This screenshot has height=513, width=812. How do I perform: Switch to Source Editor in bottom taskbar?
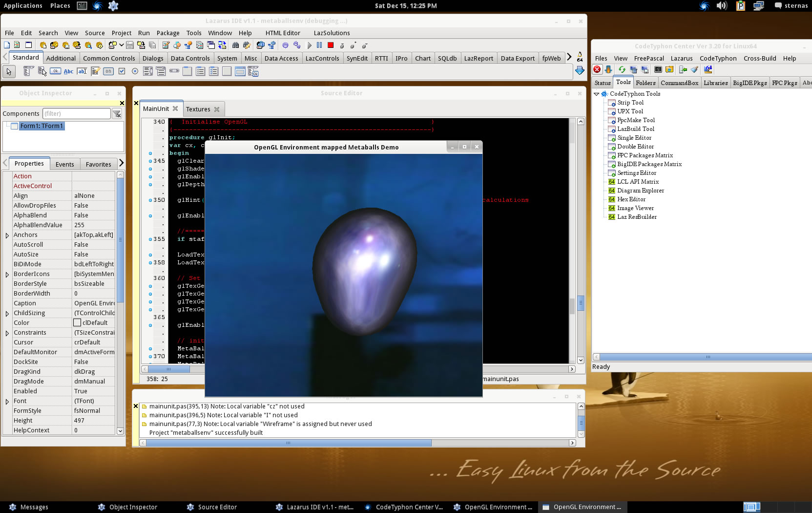point(212,507)
